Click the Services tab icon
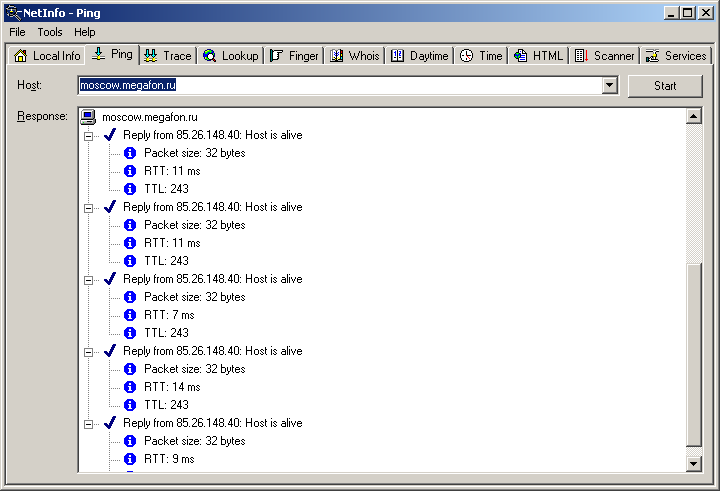 (652, 56)
